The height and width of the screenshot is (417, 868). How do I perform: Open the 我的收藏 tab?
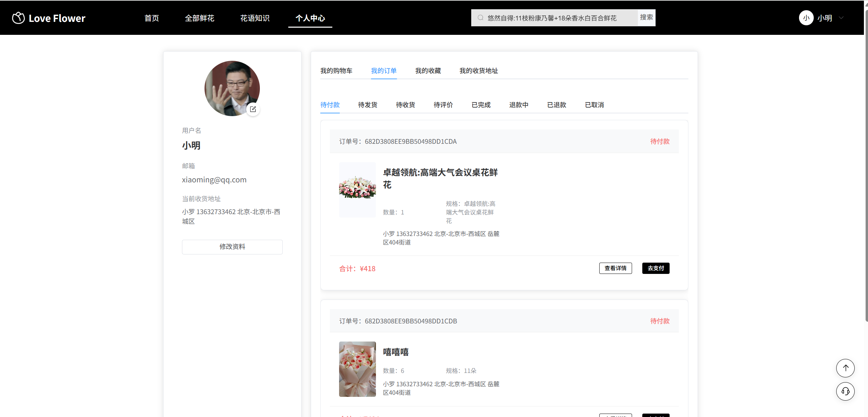(428, 71)
